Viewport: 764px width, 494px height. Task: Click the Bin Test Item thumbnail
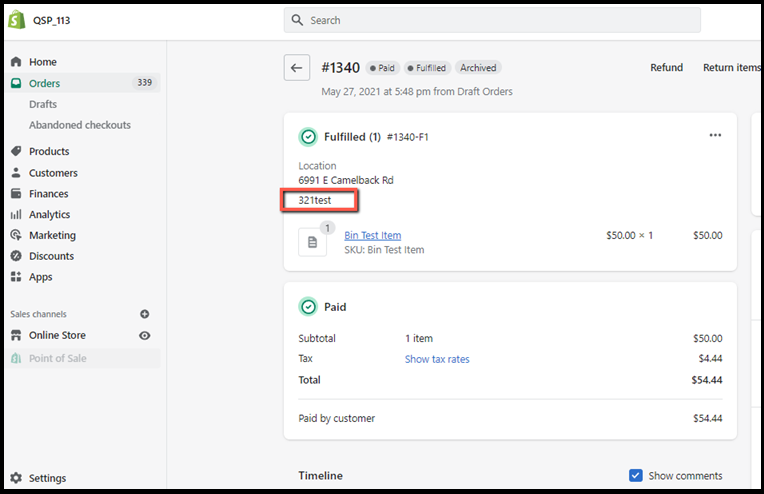[312, 242]
